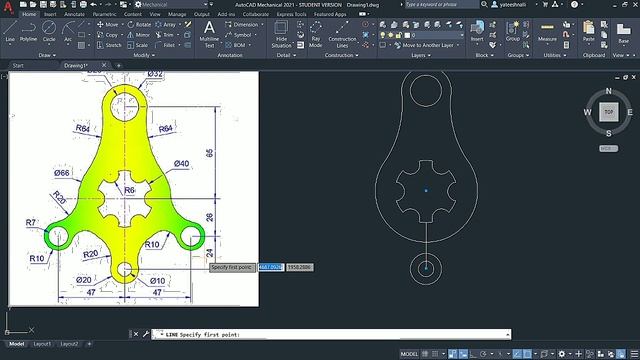
Task: Open the Manage ribbon tab
Action: coord(177,14)
